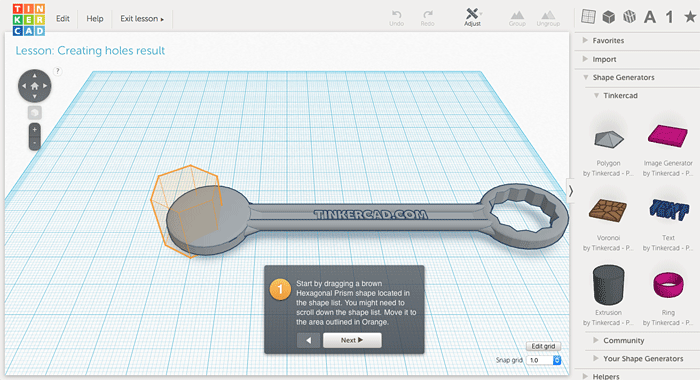The width and height of the screenshot is (700, 380).
Task: Open the navigation help question mark
Action: coord(58,71)
